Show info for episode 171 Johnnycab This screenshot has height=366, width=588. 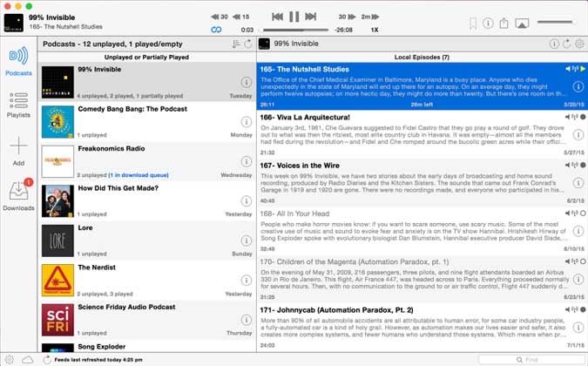[578, 328]
